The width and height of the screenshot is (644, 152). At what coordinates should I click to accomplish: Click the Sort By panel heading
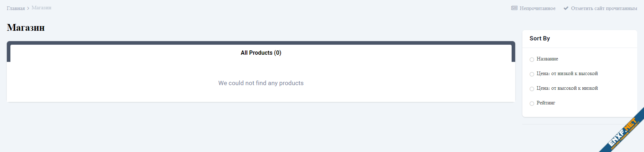(x=540, y=38)
